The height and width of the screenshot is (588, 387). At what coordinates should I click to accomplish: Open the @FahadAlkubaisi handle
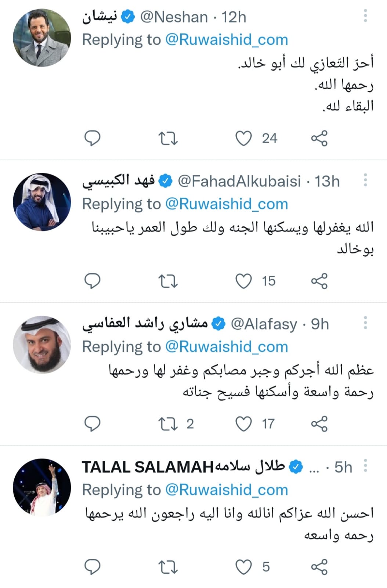(x=239, y=181)
